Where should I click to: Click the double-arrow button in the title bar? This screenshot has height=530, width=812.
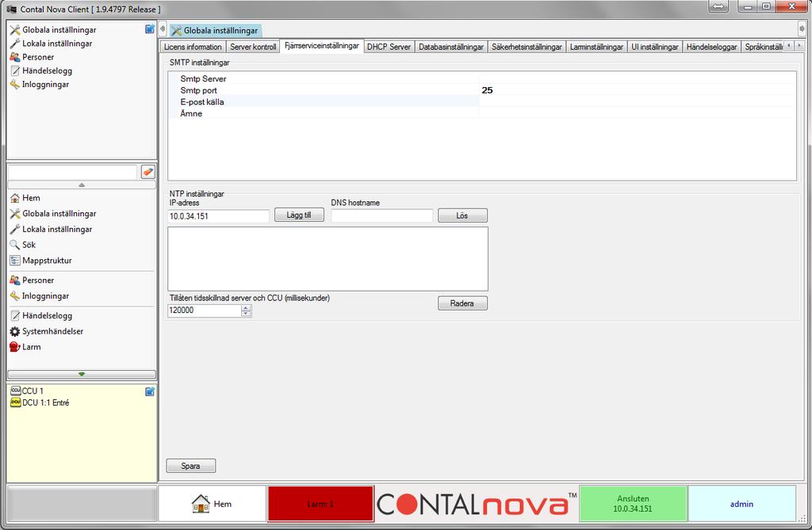tap(718, 6)
